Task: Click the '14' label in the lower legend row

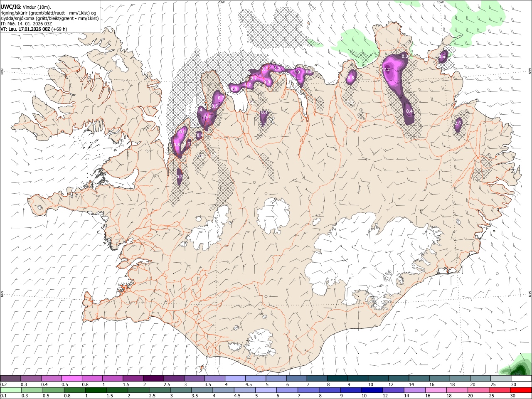Action: pos(407,396)
